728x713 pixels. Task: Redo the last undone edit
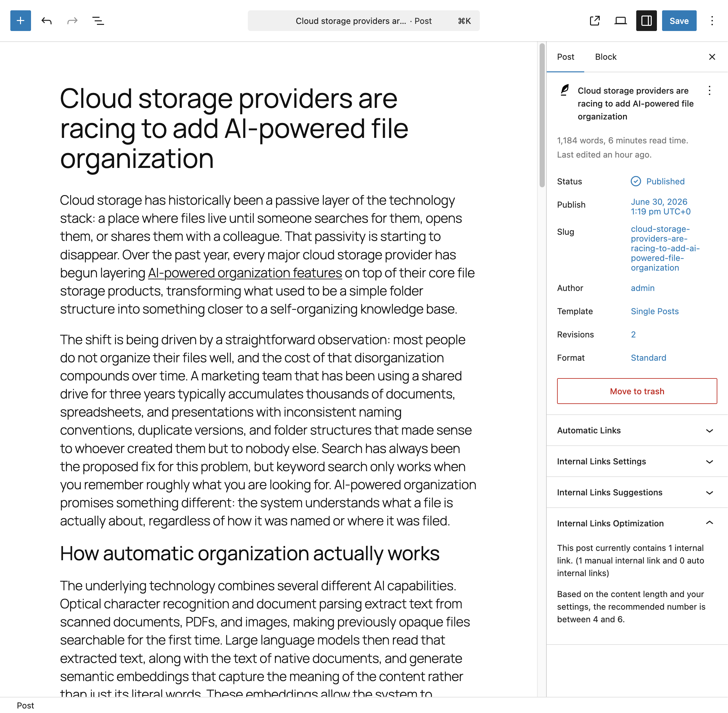pos(72,21)
